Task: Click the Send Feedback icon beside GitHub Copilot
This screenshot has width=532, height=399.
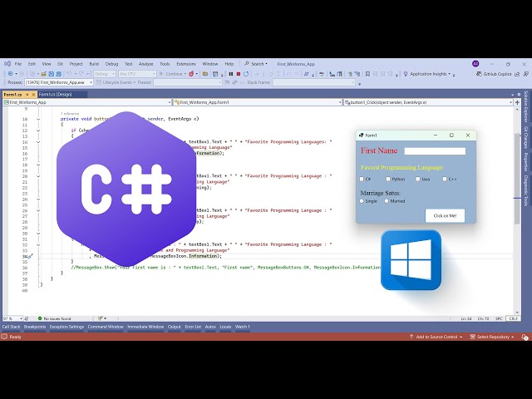Action: [526, 74]
